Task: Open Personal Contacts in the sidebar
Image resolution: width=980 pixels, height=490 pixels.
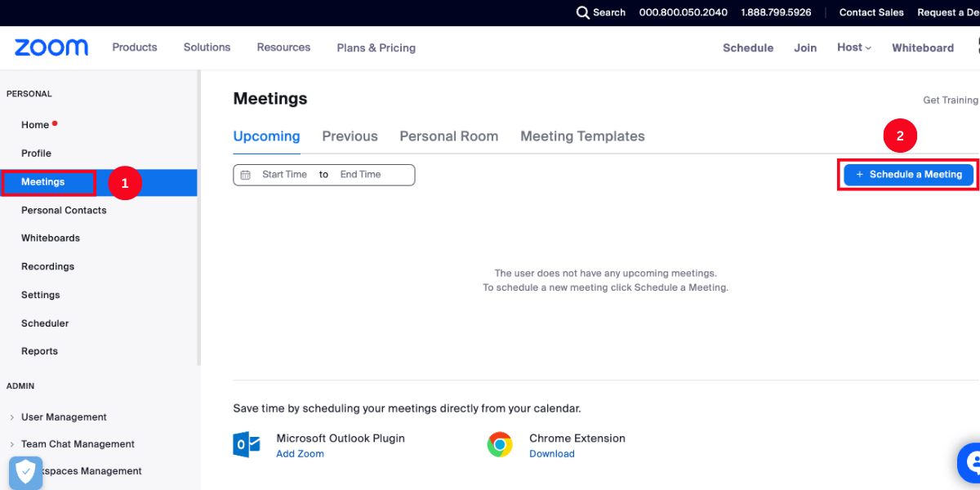Action: coord(64,211)
